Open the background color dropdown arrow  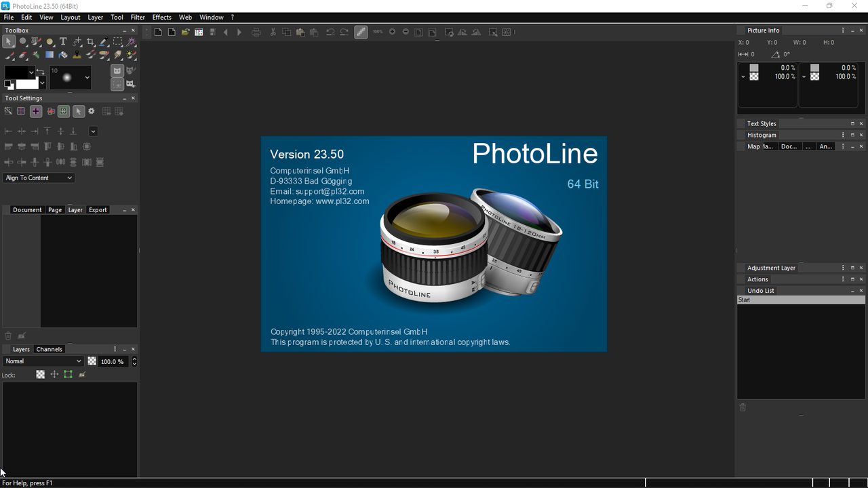tap(42, 83)
